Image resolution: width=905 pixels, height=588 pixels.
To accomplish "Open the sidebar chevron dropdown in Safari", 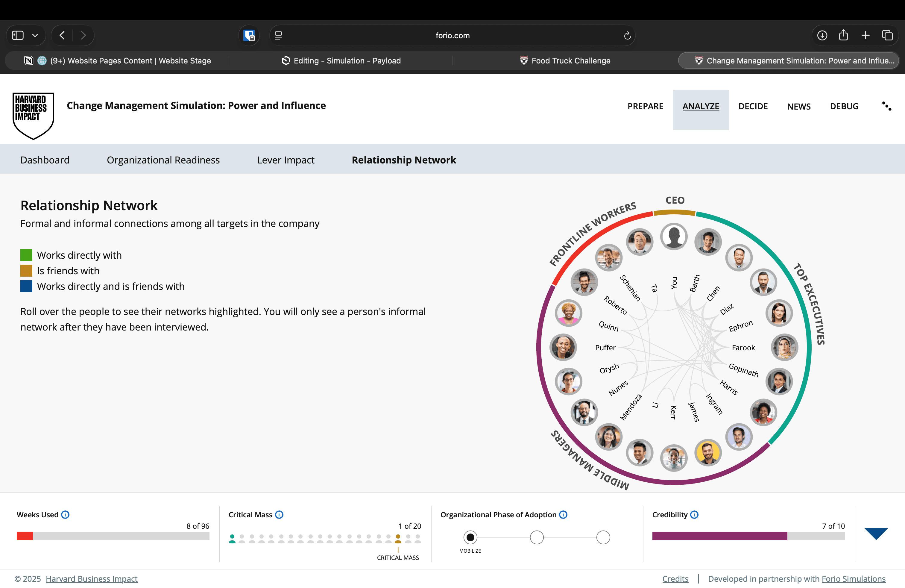I will 35,35.
